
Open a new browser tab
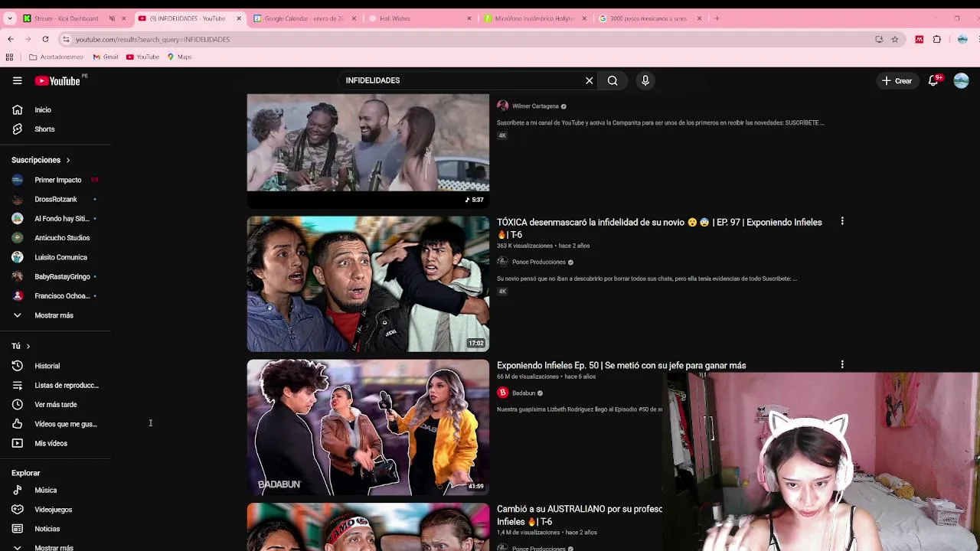point(717,18)
